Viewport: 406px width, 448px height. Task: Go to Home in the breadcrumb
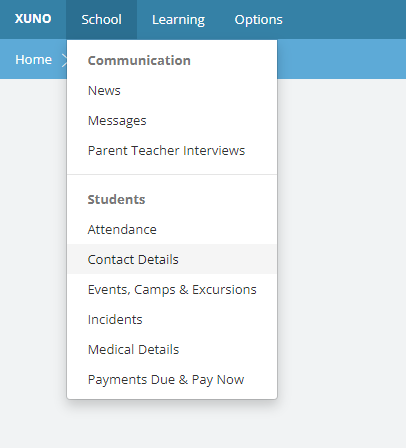coord(33,60)
